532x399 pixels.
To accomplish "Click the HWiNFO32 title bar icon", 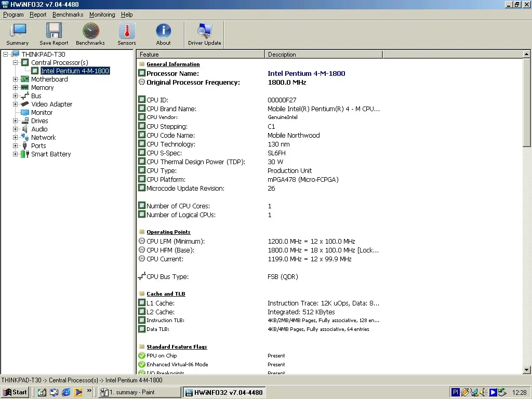I will point(5,4).
